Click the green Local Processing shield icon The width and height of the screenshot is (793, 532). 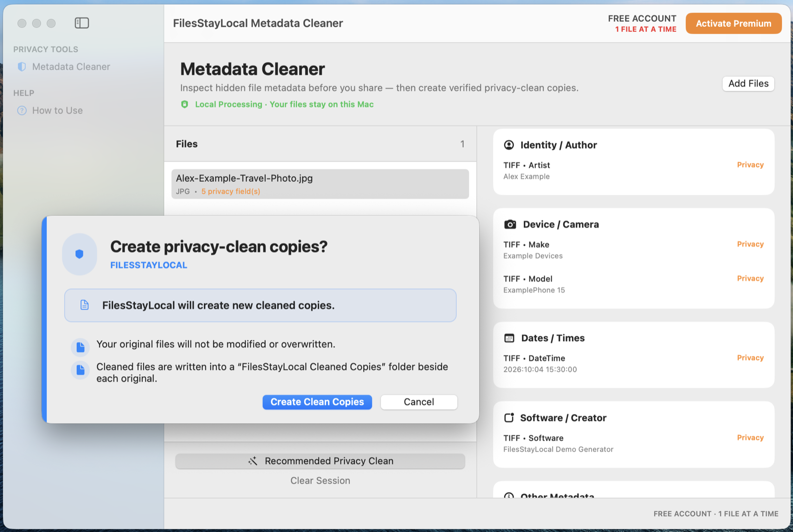[185, 105]
